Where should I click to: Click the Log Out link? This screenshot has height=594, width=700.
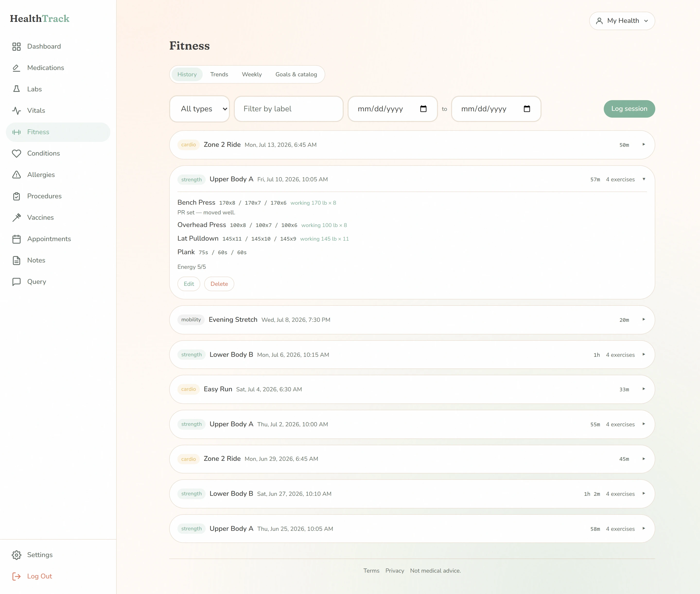[58, 576]
